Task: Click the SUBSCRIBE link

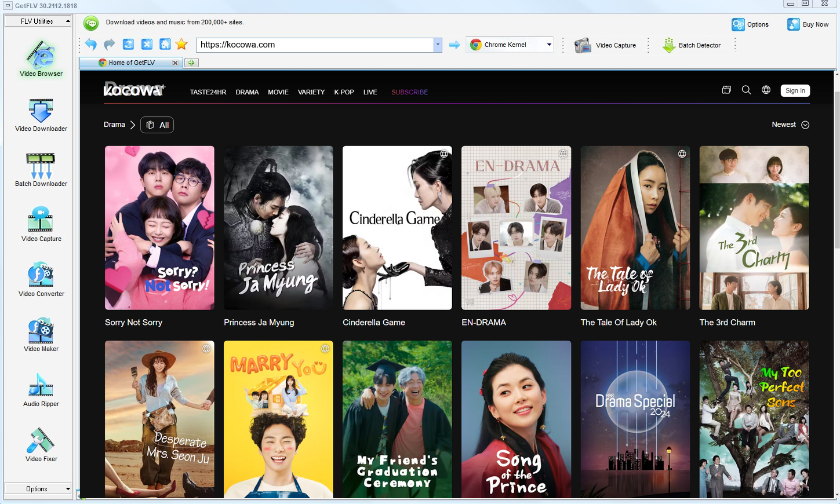Action: pyautogui.click(x=410, y=92)
